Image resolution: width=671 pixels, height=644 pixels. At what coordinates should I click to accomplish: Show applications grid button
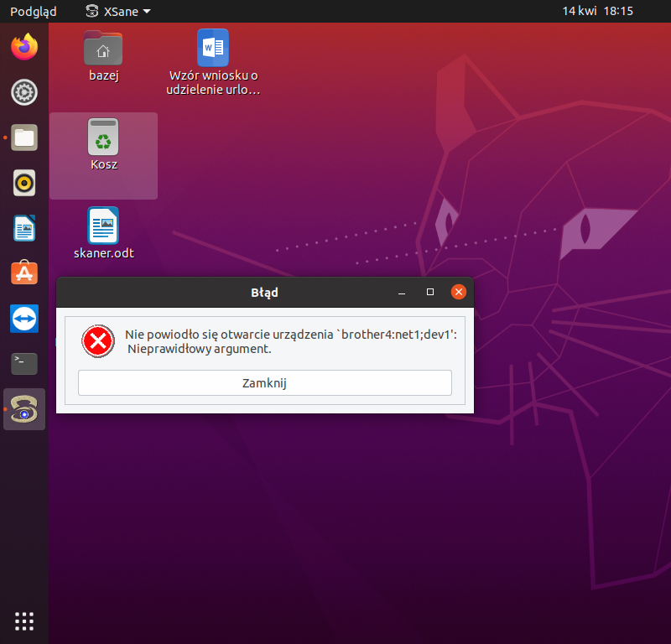point(24,621)
